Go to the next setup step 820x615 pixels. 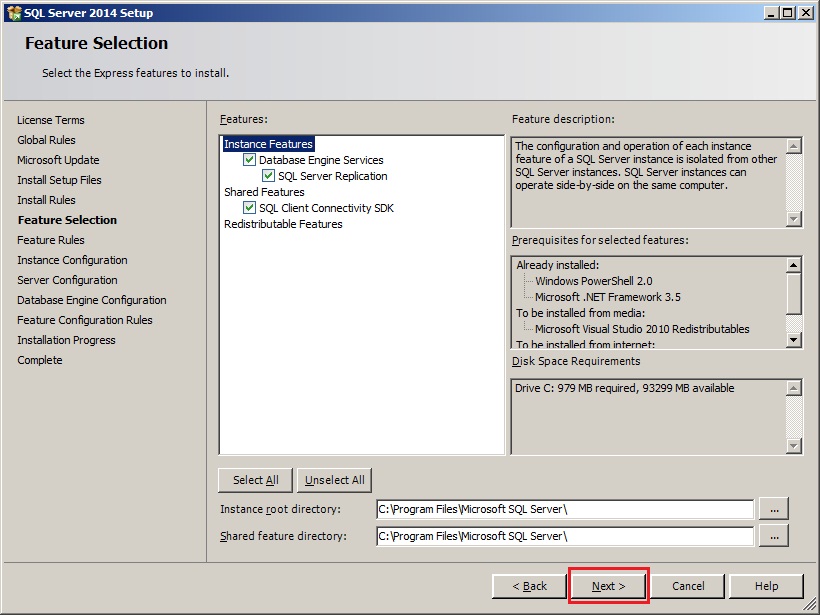tap(608, 586)
